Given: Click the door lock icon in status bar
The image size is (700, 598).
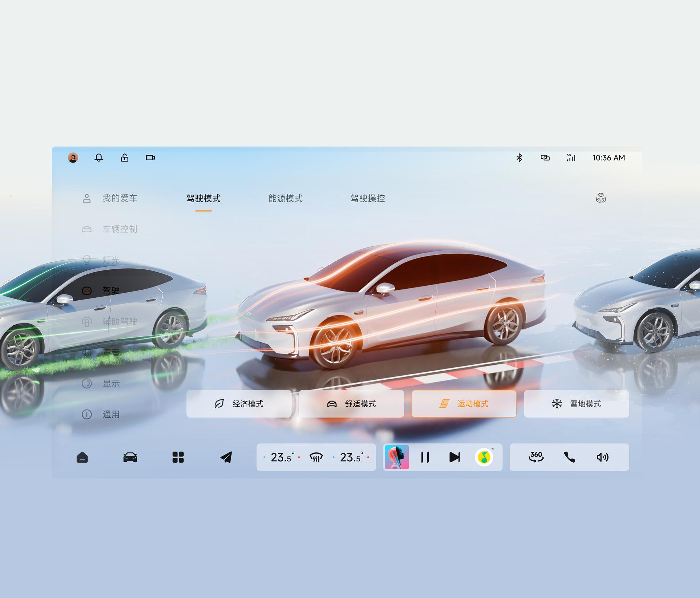Looking at the screenshot, I should coord(125,158).
